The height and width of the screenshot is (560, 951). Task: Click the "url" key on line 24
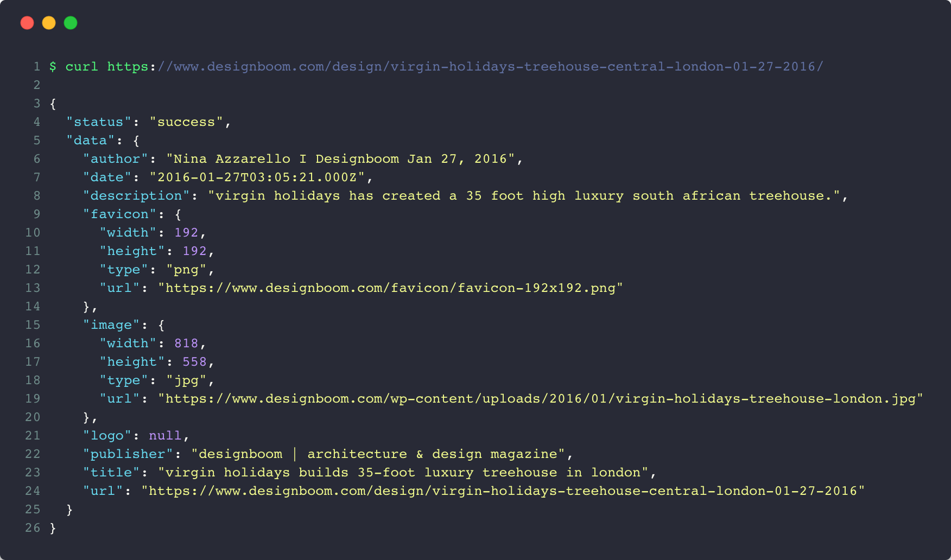tap(103, 491)
